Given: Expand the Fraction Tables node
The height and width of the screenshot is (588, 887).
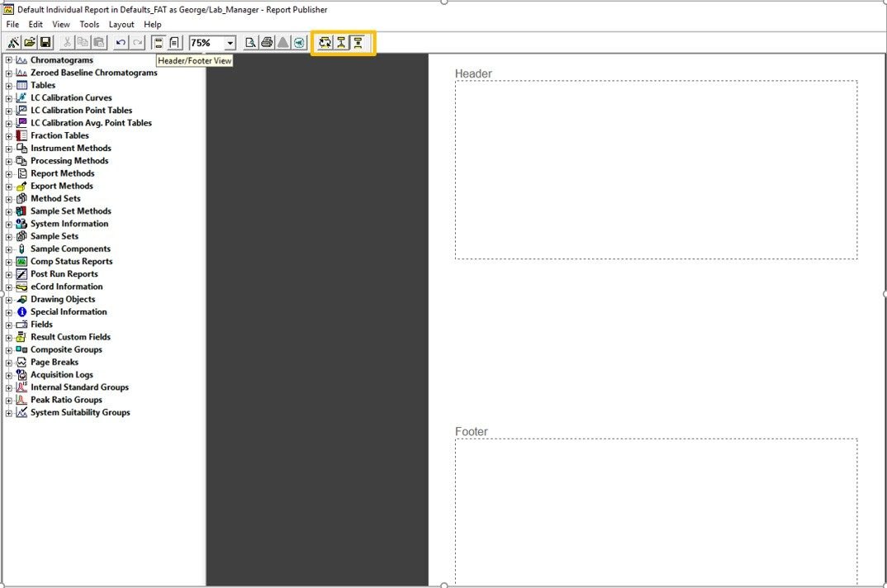Looking at the screenshot, I should tap(8, 135).
